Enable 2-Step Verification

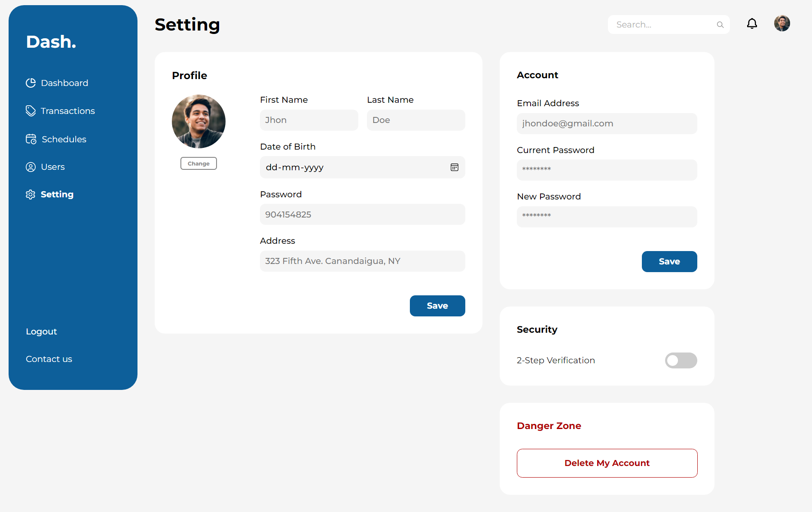681,360
